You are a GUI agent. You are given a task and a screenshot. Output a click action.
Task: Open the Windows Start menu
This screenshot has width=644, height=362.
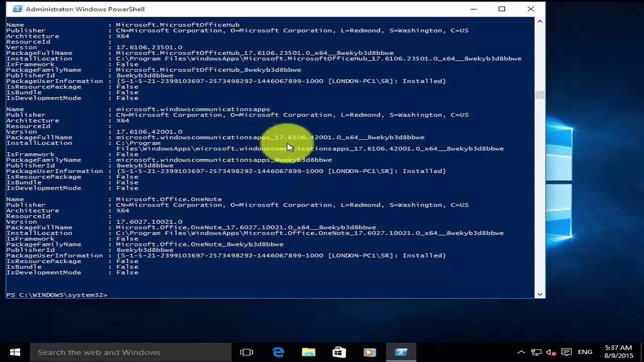[15, 352]
